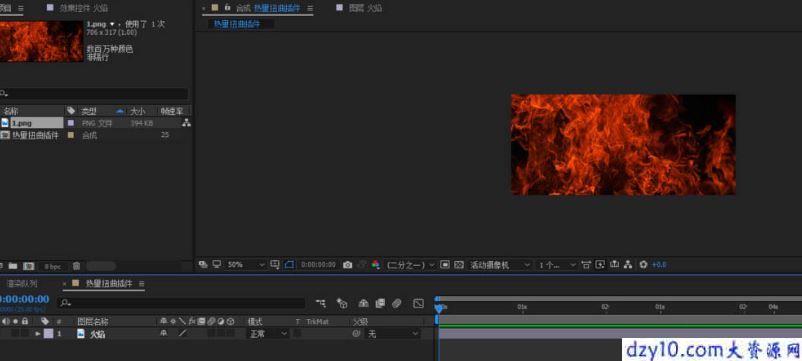Toggle the draft 3D icon in timeline
Viewport: 802px width, 361px height.
[342, 303]
